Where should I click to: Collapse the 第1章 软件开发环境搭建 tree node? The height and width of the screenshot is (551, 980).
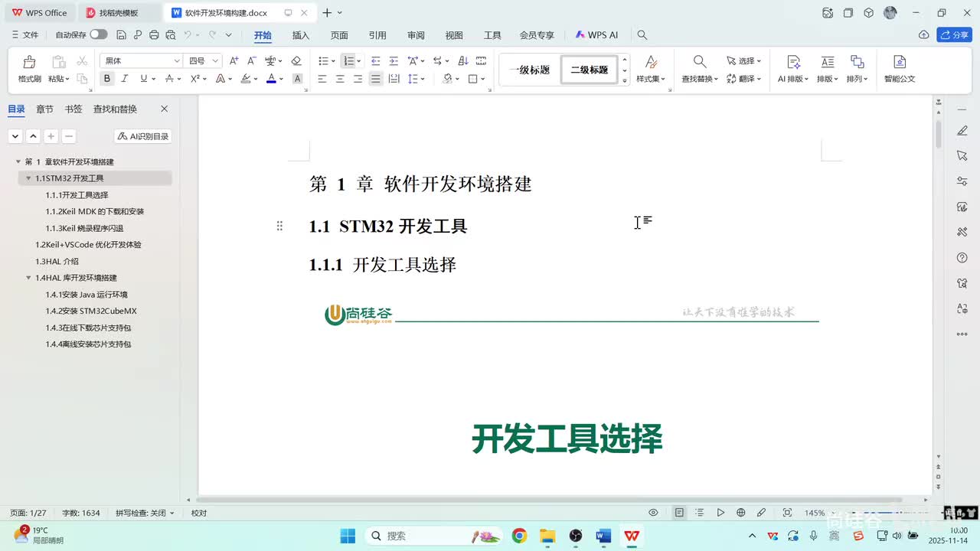18,162
